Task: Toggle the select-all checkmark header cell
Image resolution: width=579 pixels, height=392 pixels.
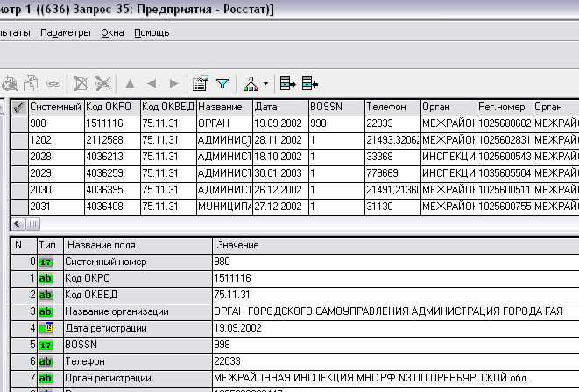Action: [19, 108]
